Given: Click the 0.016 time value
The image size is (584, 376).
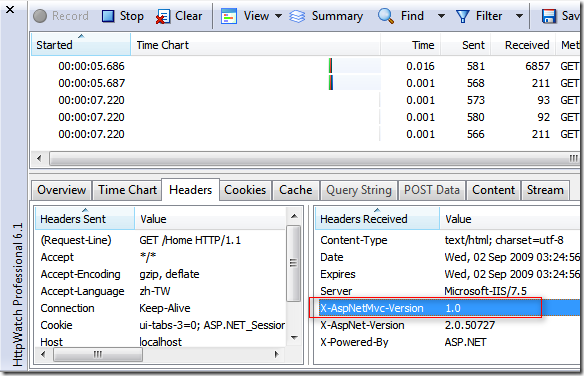Looking at the screenshot, I should [420, 66].
